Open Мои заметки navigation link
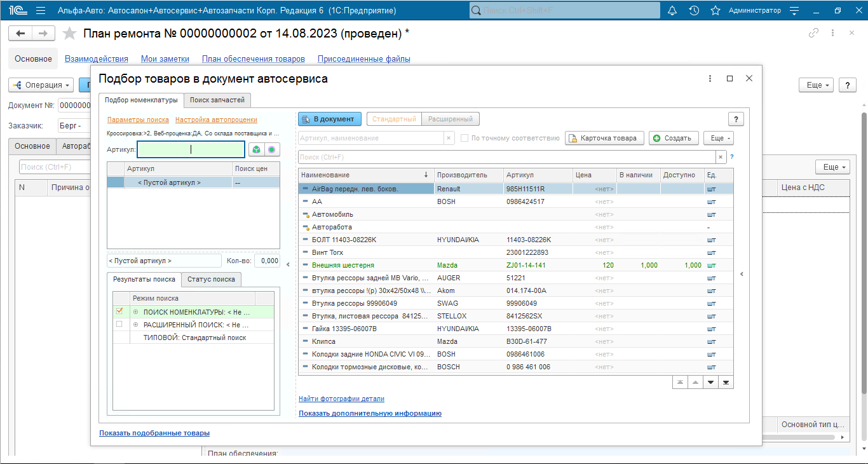 point(165,58)
